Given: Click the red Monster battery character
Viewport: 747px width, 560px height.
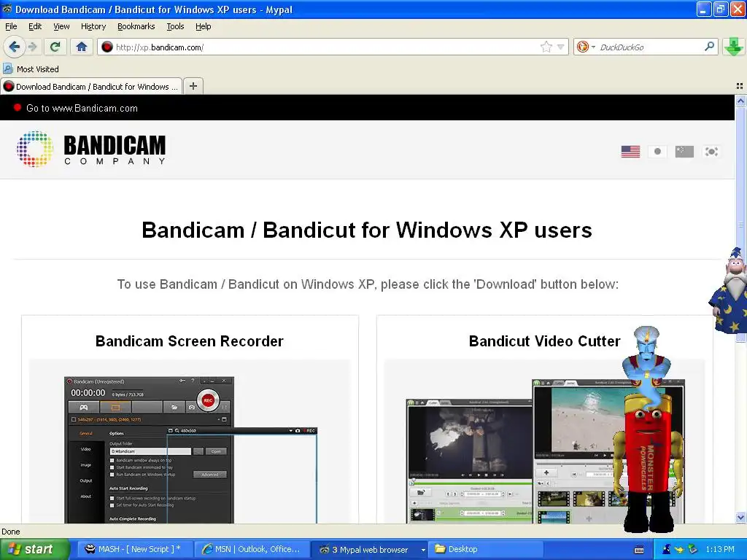Looking at the screenshot, I should coord(649,464).
